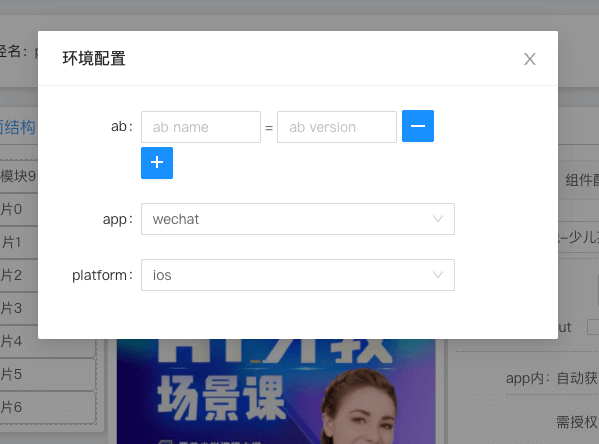Open the app dropdown showing wechat
The width and height of the screenshot is (599, 444).
(x=298, y=219)
